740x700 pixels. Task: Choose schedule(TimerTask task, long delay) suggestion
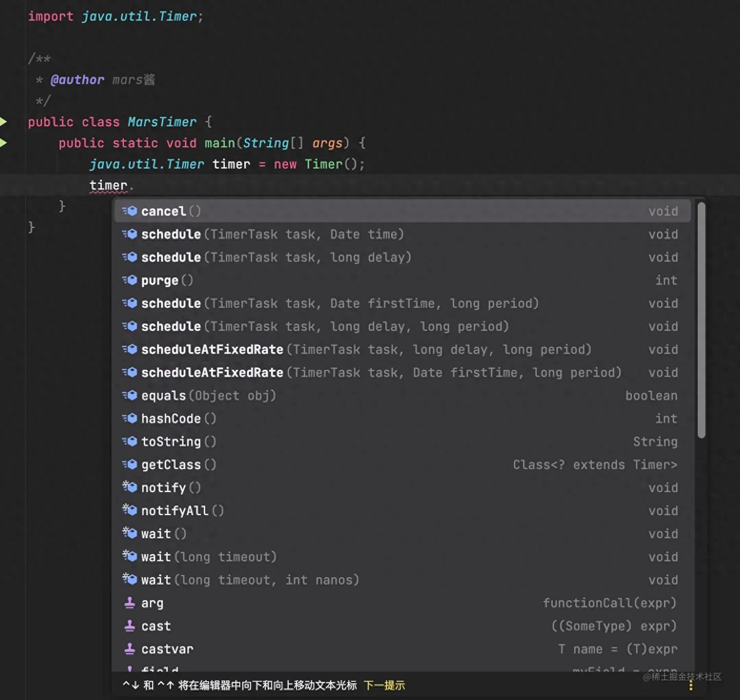click(274, 257)
